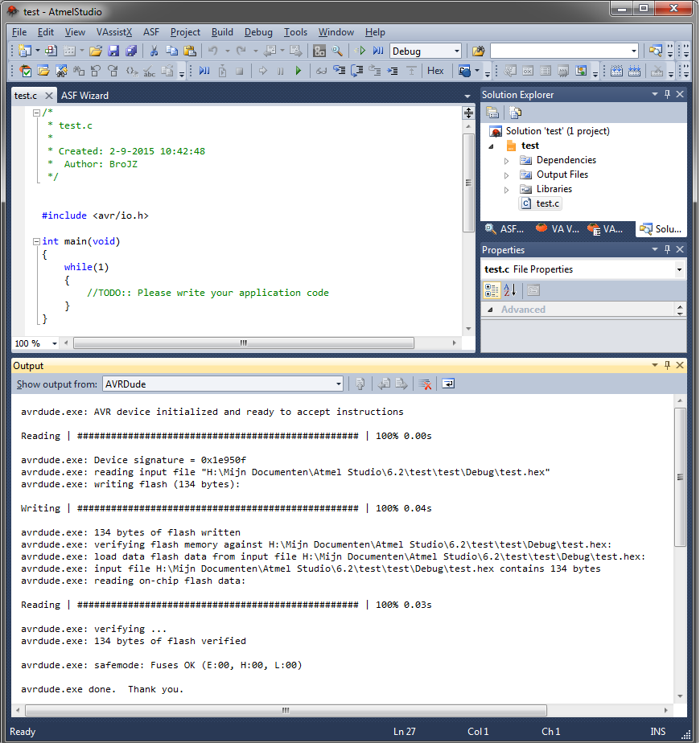Switch to the ASF Wizard tab
This screenshot has width=700, height=743.
click(85, 96)
